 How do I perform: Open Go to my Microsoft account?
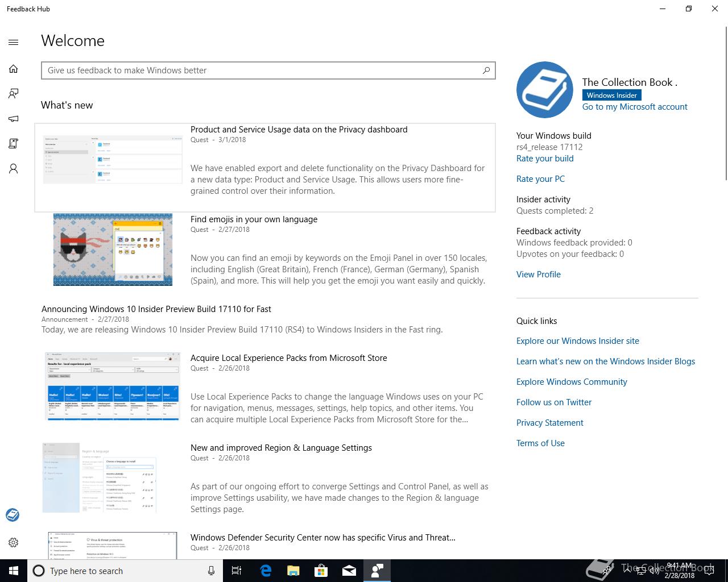coord(635,107)
